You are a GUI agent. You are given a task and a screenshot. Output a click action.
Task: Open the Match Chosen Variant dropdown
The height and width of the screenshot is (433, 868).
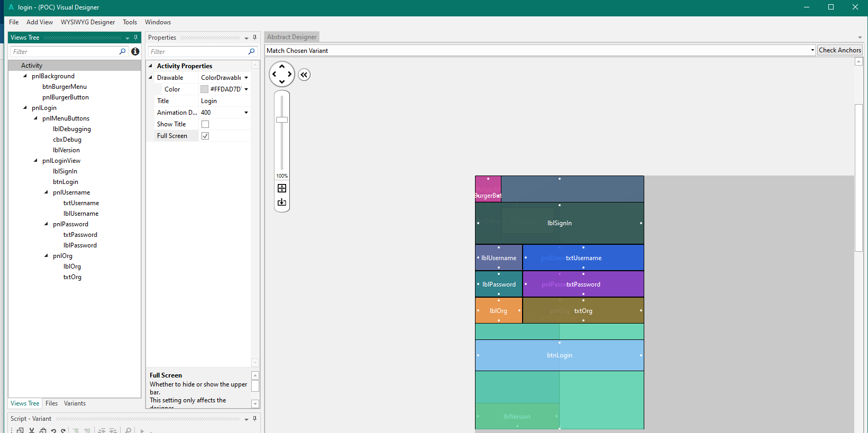coord(812,50)
